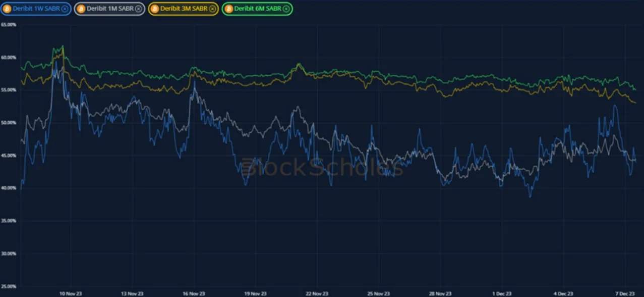The width and height of the screenshot is (644, 297).
Task: Click the 55.00% y-axis label
Action: 9,90
